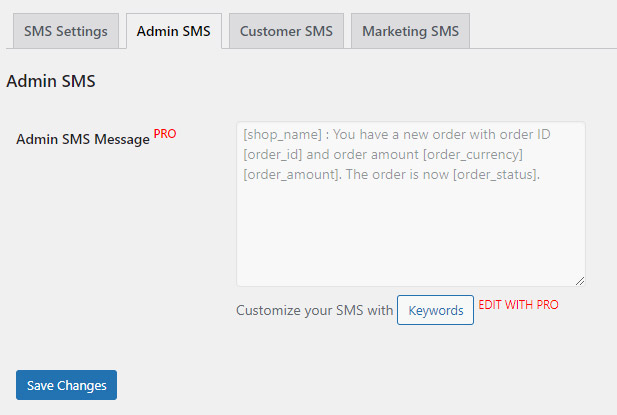This screenshot has width=617, height=415.
Task: Click the red PRO label beside Admin SMS Message
Action: 165,134
